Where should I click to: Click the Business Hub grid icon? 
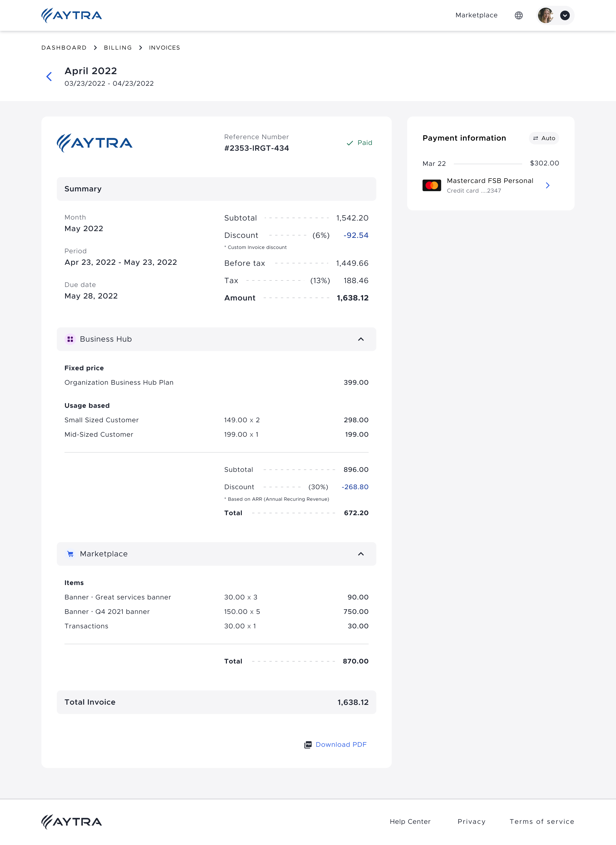pos(70,339)
